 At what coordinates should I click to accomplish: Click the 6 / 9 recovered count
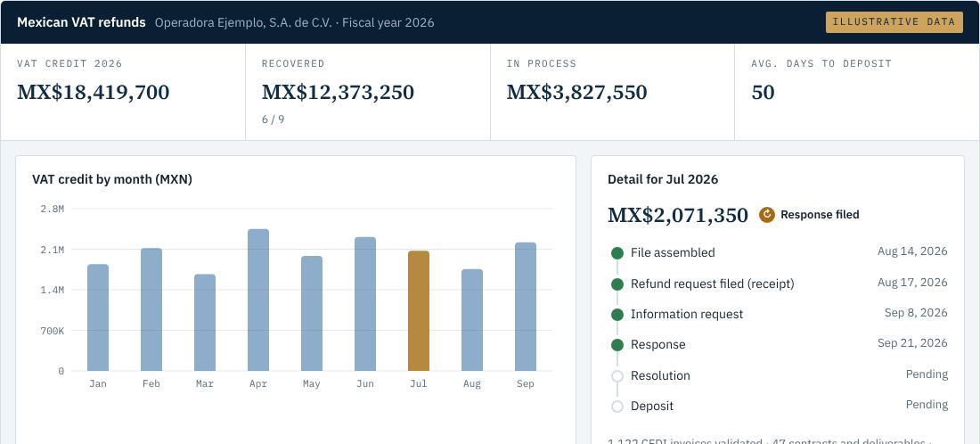click(273, 119)
